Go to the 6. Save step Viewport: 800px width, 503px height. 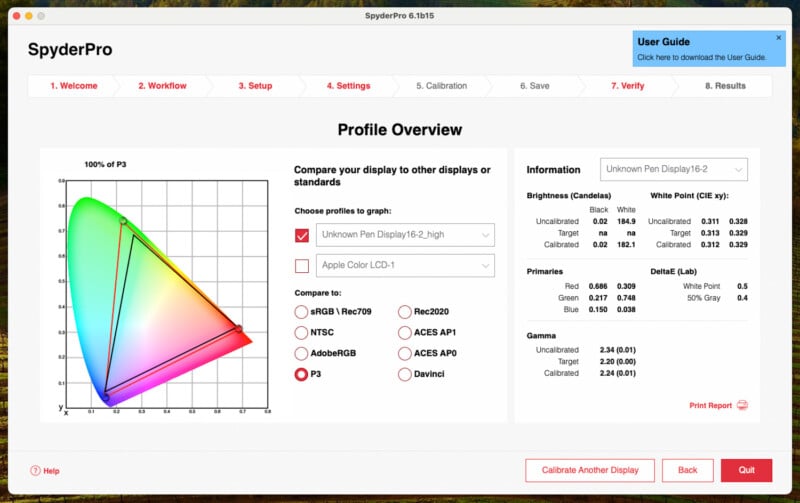(535, 86)
